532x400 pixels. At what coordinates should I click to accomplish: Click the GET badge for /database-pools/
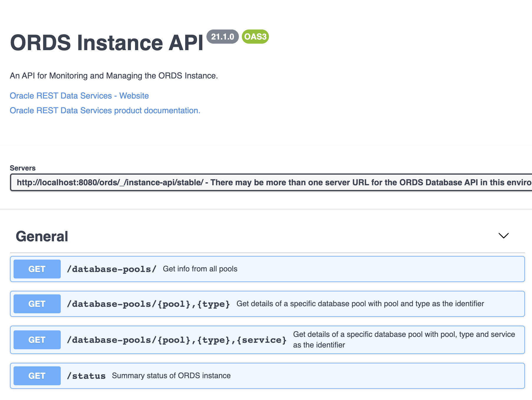point(37,269)
